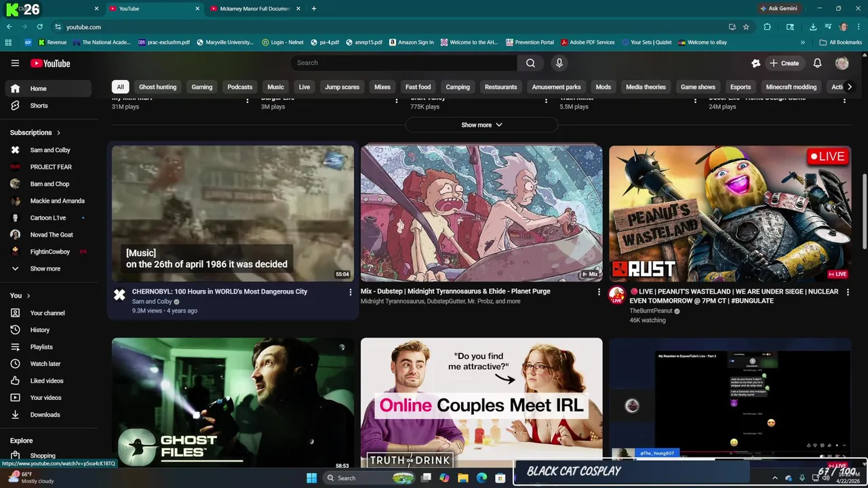
Task: Open more options for the Dubstep mix
Action: point(599,292)
